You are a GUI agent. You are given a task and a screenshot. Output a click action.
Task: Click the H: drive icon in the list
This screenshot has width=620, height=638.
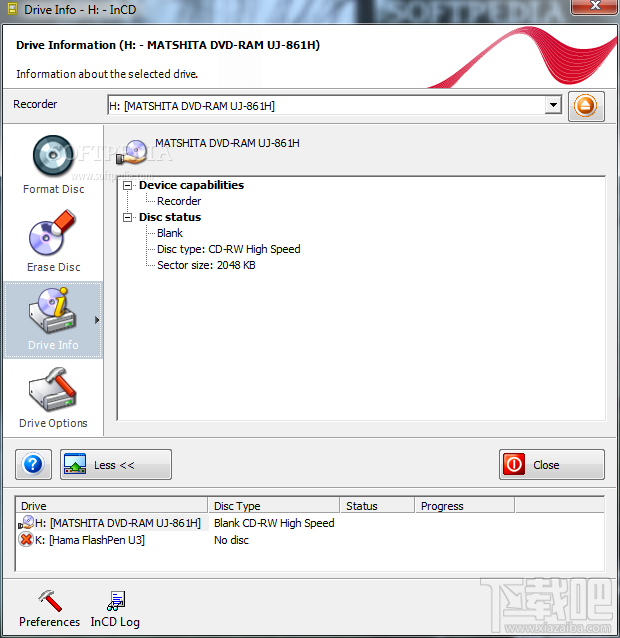coord(26,522)
